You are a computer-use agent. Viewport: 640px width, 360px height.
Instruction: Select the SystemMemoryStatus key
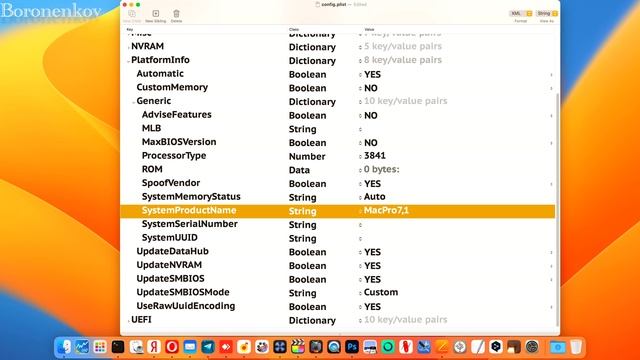[x=191, y=197]
